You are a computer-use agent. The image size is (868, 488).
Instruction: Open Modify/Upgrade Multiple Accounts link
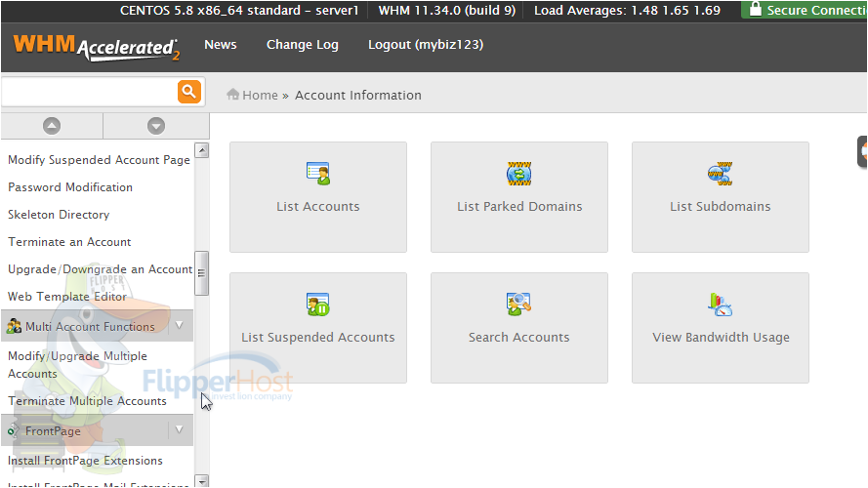tap(77, 365)
